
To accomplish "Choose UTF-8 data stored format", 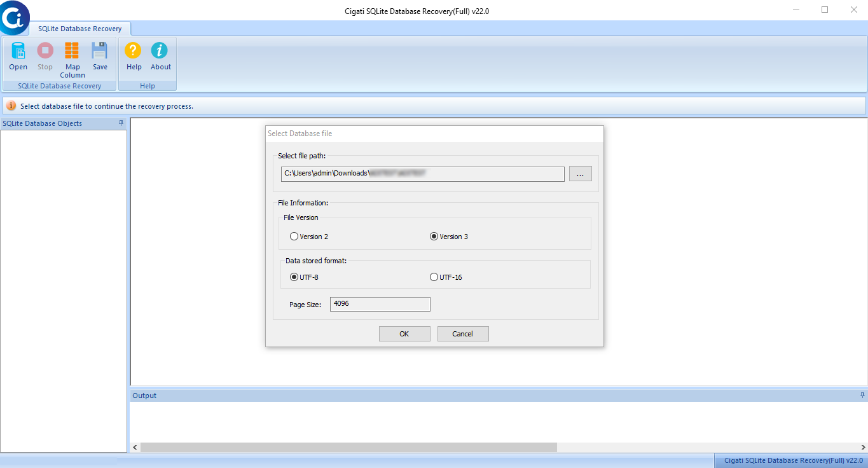I will pos(305,277).
